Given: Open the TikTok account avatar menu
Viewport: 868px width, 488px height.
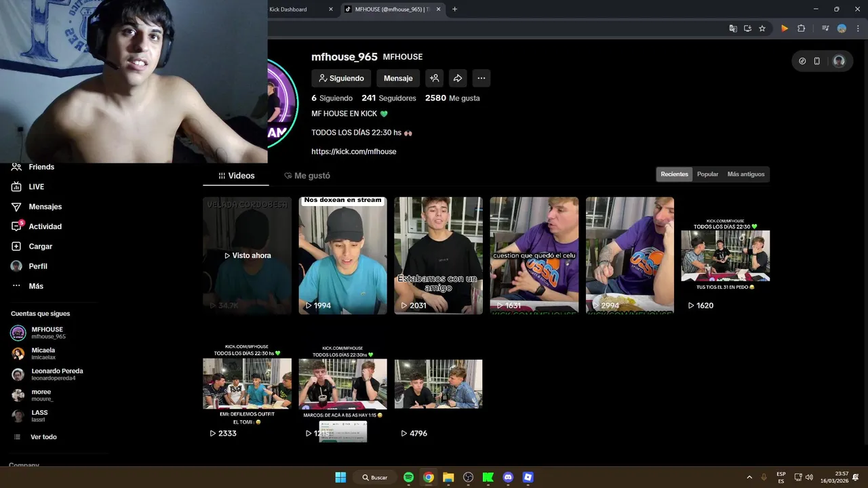Looking at the screenshot, I should tap(839, 61).
